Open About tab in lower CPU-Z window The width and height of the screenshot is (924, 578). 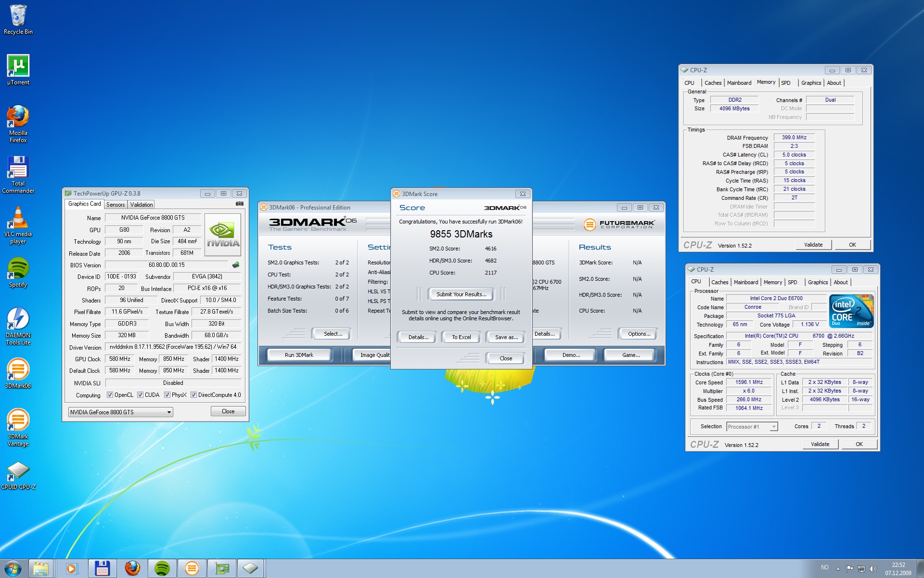point(841,282)
